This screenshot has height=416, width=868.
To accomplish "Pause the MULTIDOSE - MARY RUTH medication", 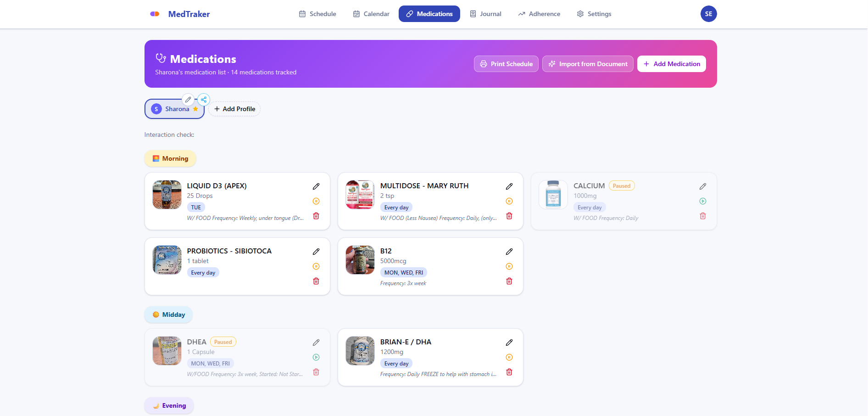I will tap(509, 201).
